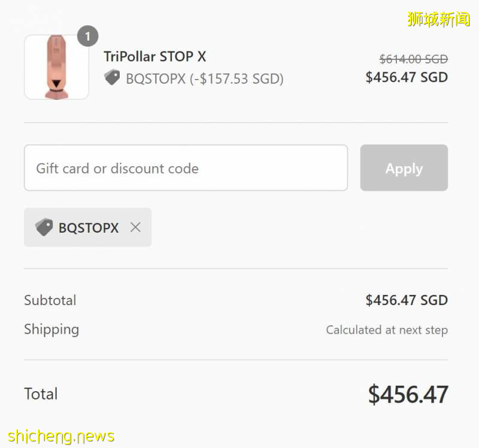Focus the gift card or discount code field
This screenshot has width=479, height=448.
[x=186, y=168]
